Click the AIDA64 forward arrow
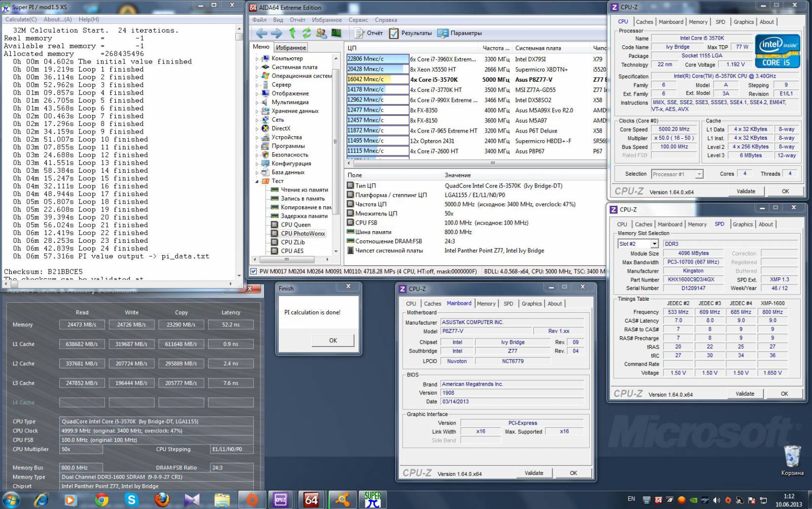This screenshot has height=509, width=812. pyautogui.click(x=277, y=33)
